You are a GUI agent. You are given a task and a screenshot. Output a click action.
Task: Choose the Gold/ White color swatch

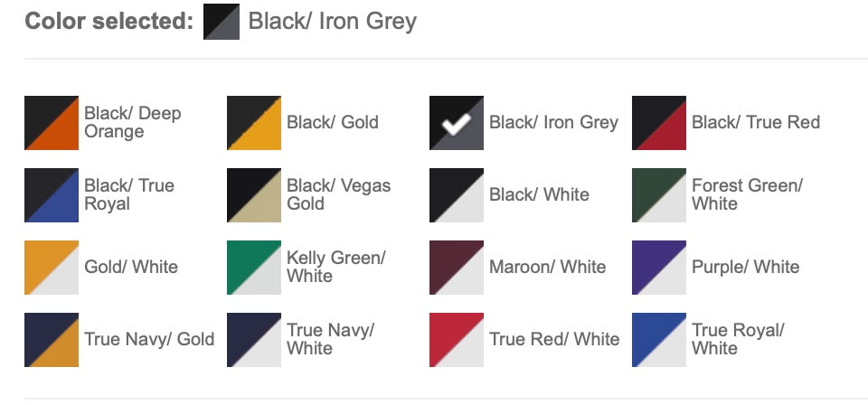click(x=52, y=268)
